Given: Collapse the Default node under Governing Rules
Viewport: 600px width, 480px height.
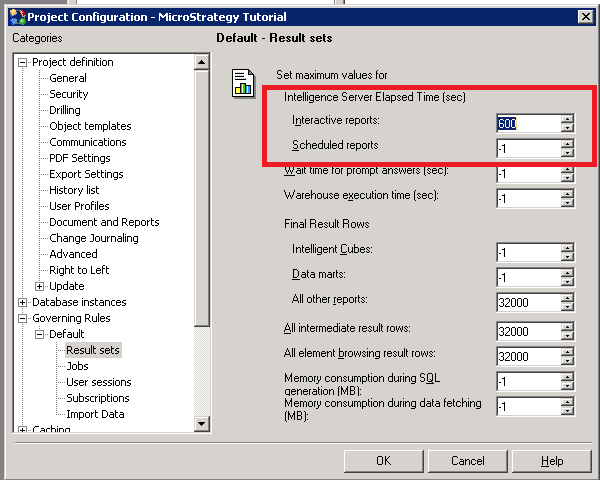Looking at the screenshot, I should point(39,335).
